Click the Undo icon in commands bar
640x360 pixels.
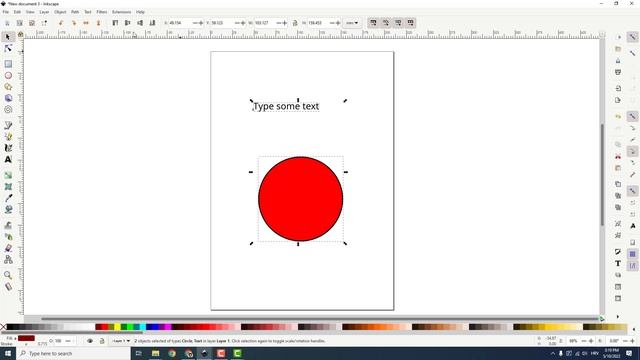click(618, 116)
